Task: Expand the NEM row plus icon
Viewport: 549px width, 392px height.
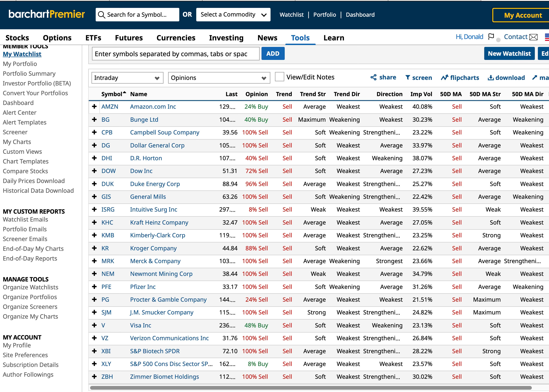Action: [94, 274]
